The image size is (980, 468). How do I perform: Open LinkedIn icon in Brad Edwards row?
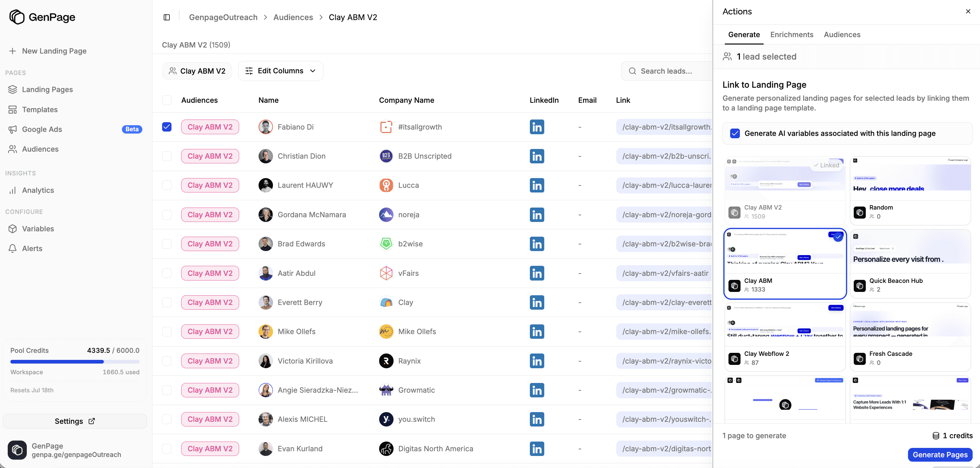click(537, 244)
